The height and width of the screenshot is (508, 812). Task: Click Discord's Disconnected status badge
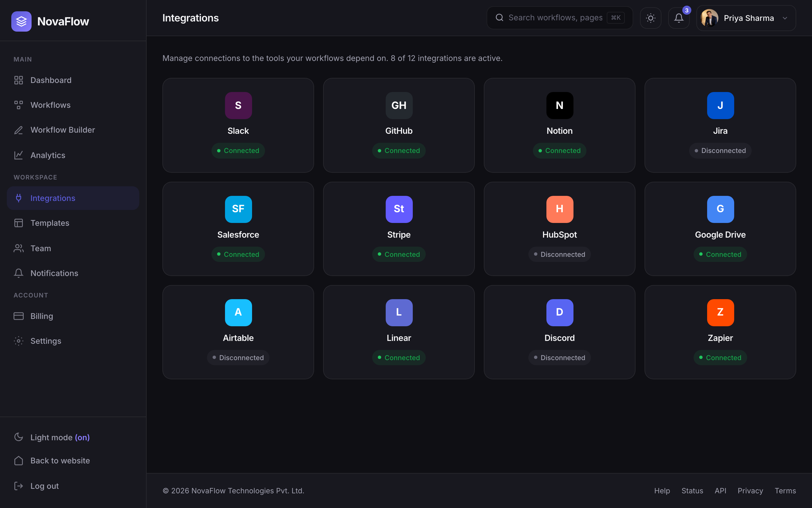click(x=560, y=358)
